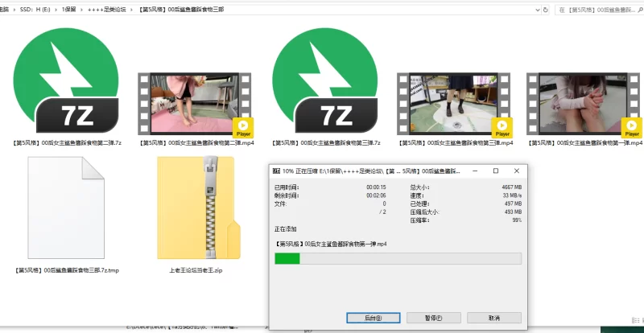This screenshot has height=333, width=644.
Task: Focus the Explorer search input field
Action: click(597, 10)
